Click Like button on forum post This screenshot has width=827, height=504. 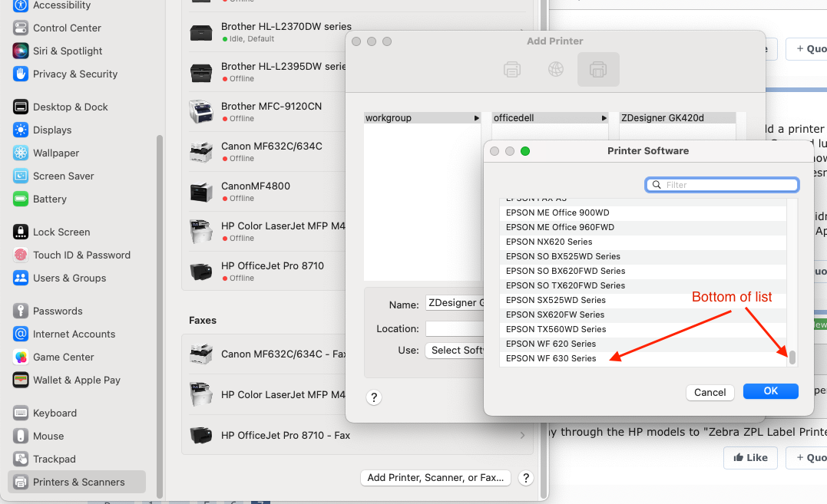pos(750,458)
